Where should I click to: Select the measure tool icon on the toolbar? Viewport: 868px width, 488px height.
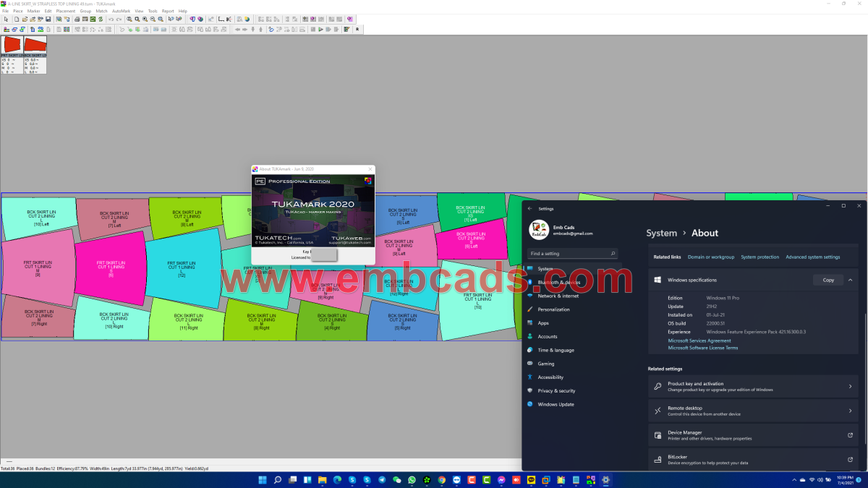click(221, 20)
